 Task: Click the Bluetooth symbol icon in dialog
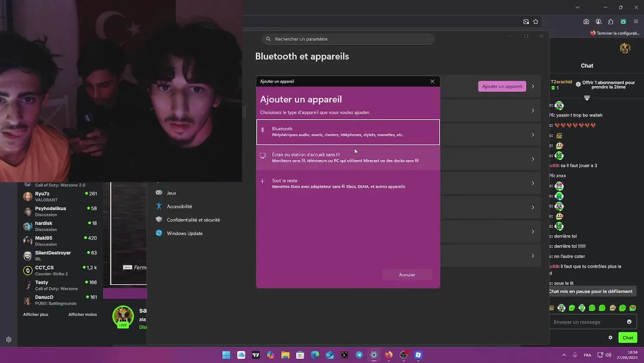[262, 130]
